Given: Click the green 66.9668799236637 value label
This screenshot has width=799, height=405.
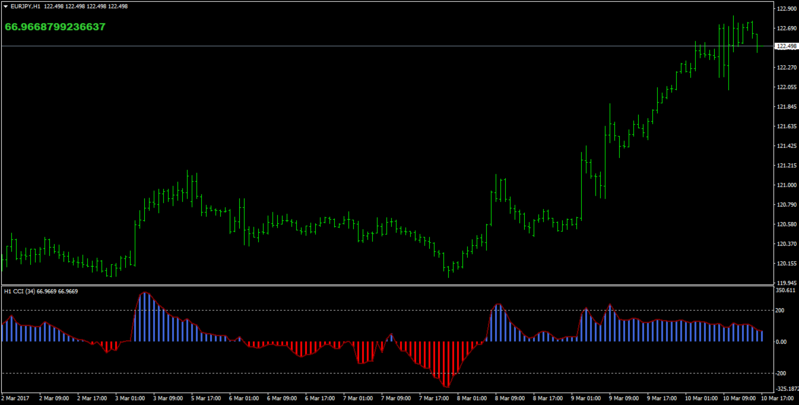Looking at the screenshot, I should (55, 27).
